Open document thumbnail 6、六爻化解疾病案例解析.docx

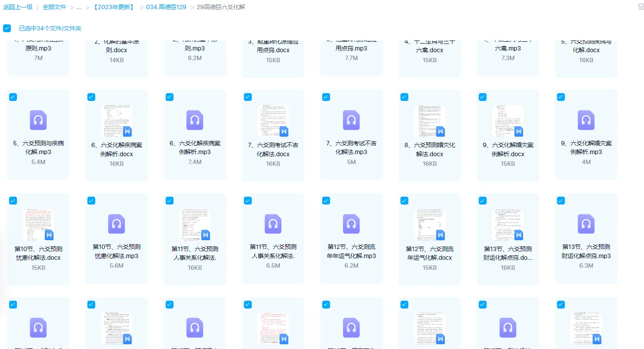point(117,120)
